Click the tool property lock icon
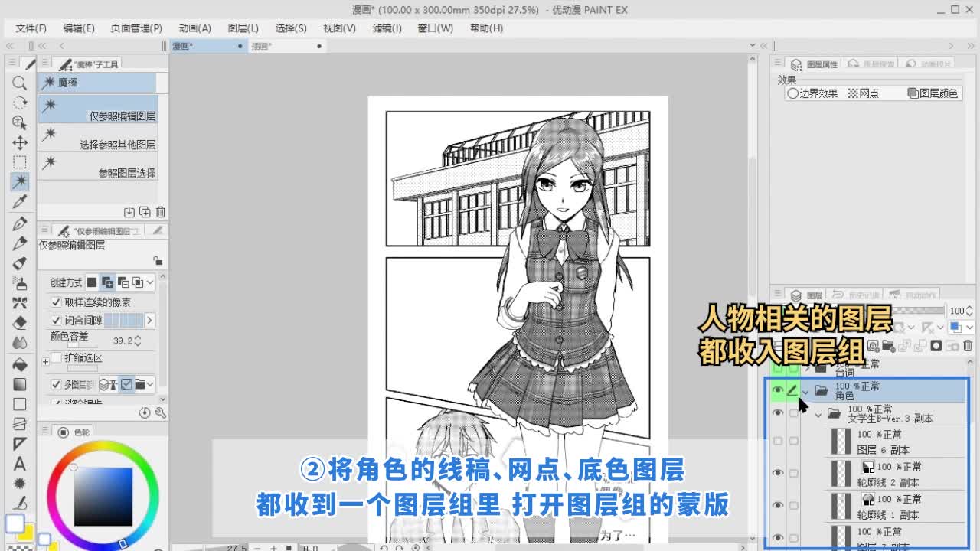The height and width of the screenshot is (551, 980). tap(157, 261)
